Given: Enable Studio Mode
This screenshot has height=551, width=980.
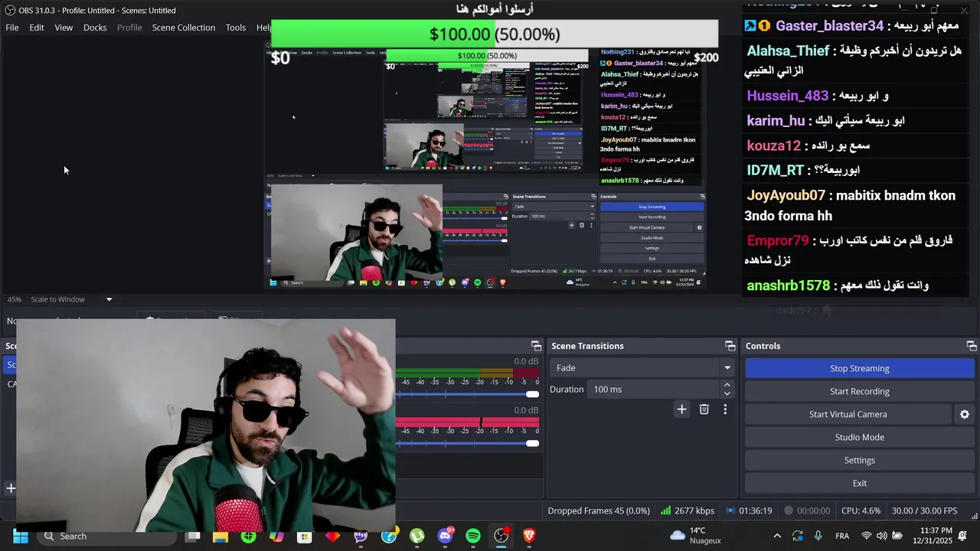Looking at the screenshot, I should (859, 437).
